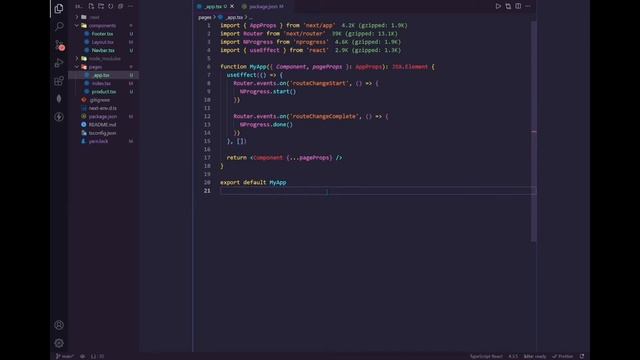Open the Extensions view

point(59,81)
